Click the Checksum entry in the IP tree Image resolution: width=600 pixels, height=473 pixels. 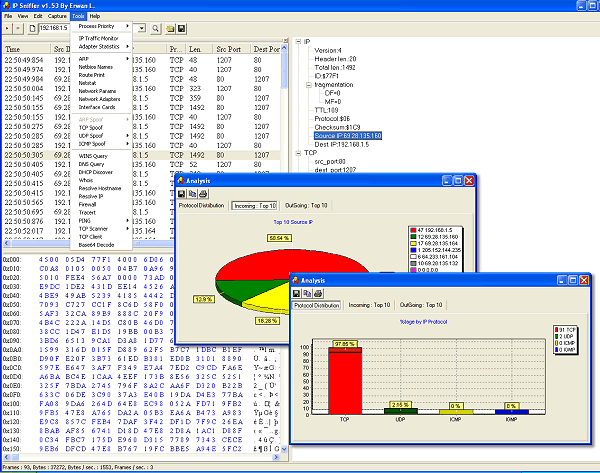[x=337, y=127]
